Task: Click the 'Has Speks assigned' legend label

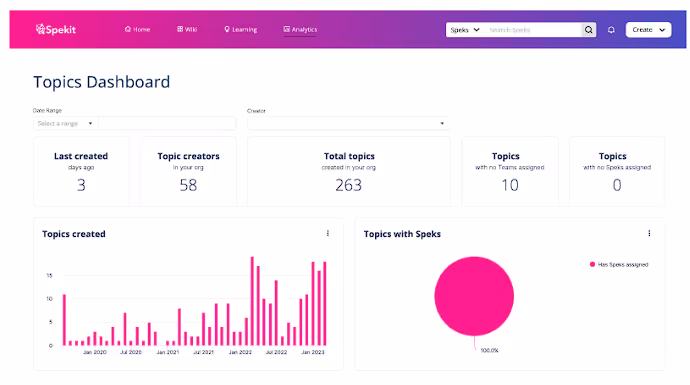Action: click(623, 264)
